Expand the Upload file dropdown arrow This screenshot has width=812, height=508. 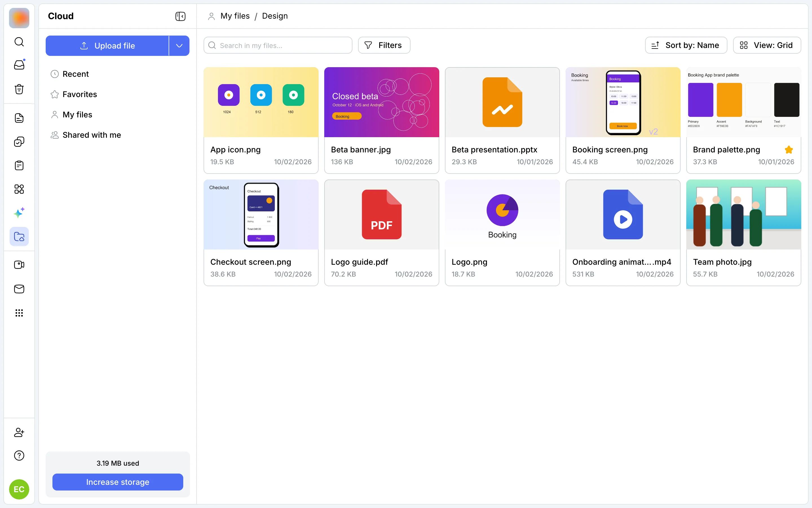pos(179,46)
